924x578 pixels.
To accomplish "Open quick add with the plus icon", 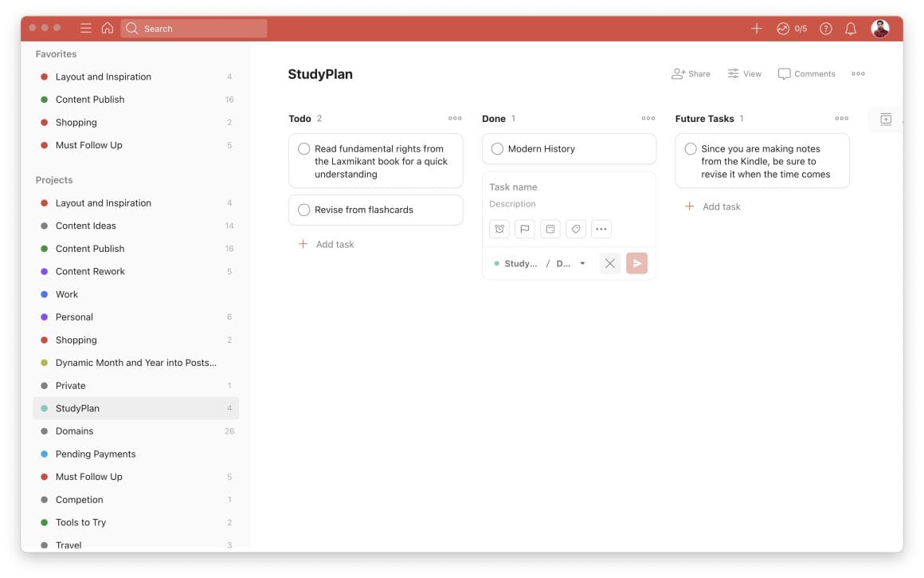I will pyautogui.click(x=756, y=28).
